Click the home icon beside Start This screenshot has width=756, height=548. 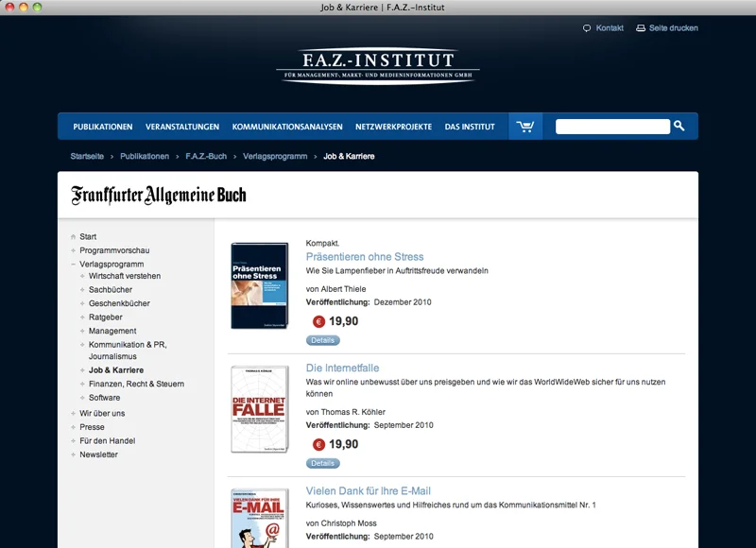click(x=74, y=237)
